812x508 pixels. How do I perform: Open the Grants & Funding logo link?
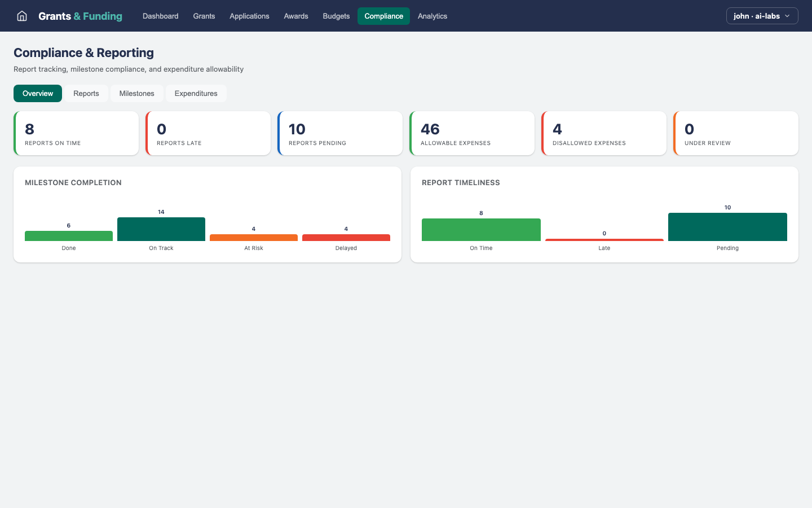80,16
